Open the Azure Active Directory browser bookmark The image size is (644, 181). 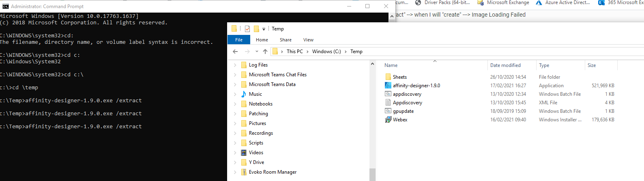[563, 3]
